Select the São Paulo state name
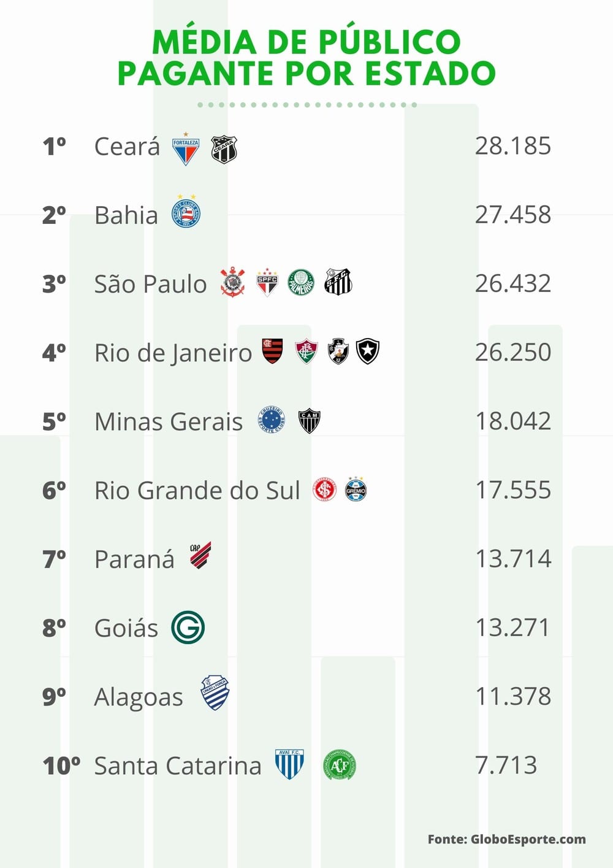The width and height of the screenshot is (613, 868). coord(150,284)
